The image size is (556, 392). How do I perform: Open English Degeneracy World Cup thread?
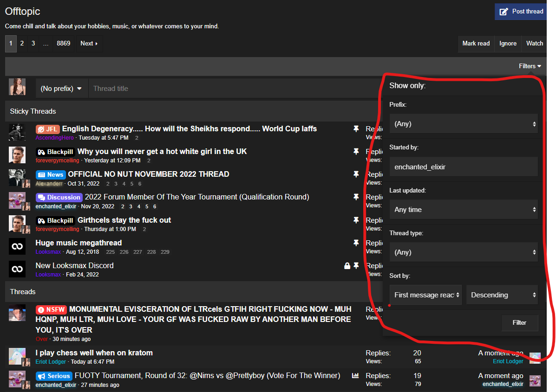(x=190, y=129)
